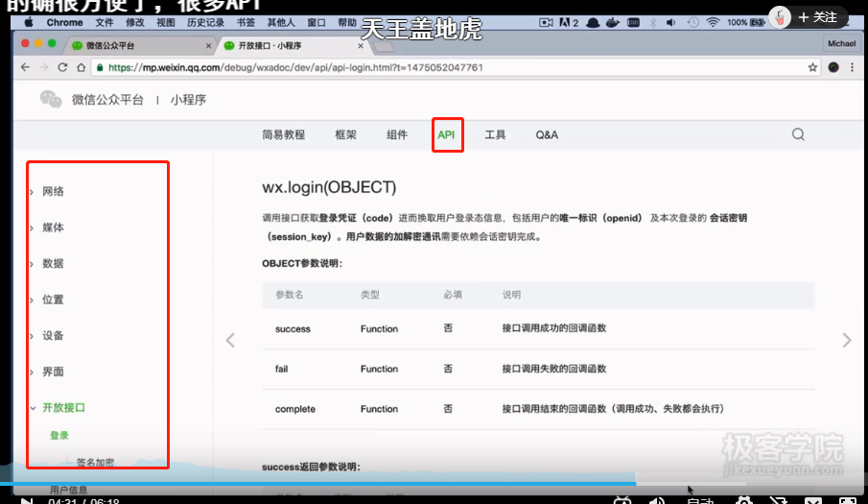The image size is (868, 504).
Task: Open the Time Machine menu bar icon
Action: pos(693,23)
